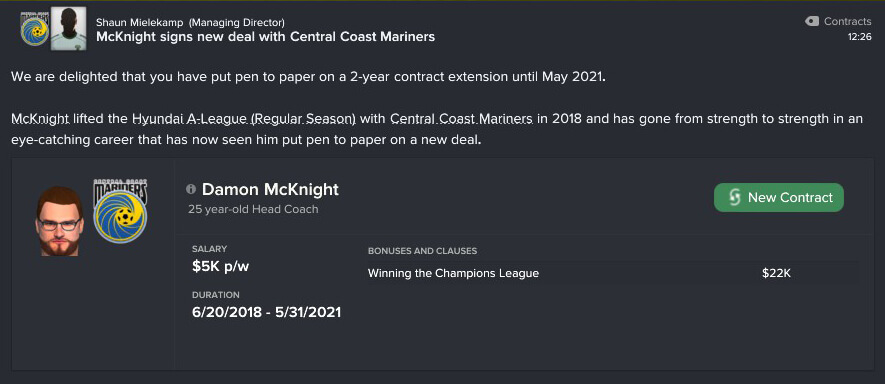This screenshot has height=384, width=885.
Task: Click the 12:26 message timestamp
Action: pyautogui.click(x=859, y=37)
